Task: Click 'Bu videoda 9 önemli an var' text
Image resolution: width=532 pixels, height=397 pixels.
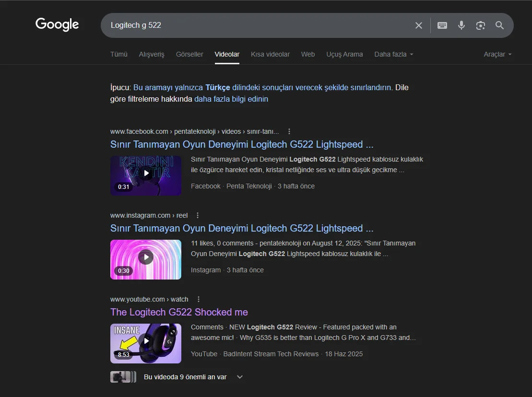Action: pyautogui.click(x=185, y=377)
